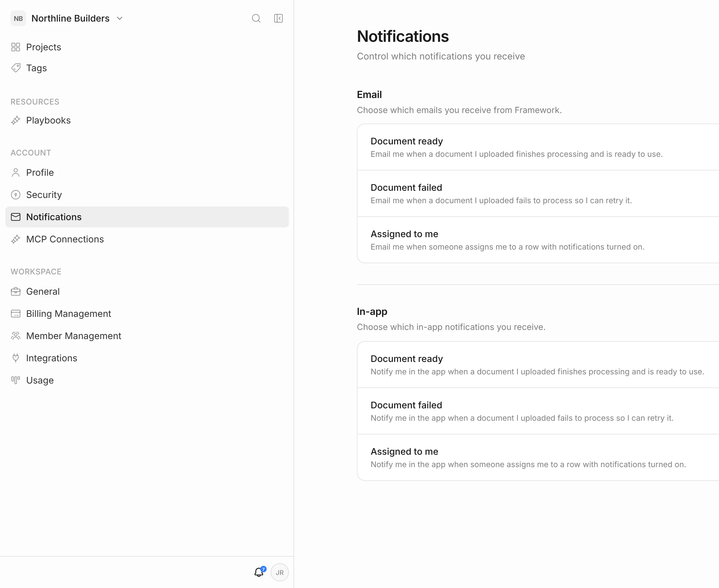Go to Billing Management

pyautogui.click(x=147, y=314)
